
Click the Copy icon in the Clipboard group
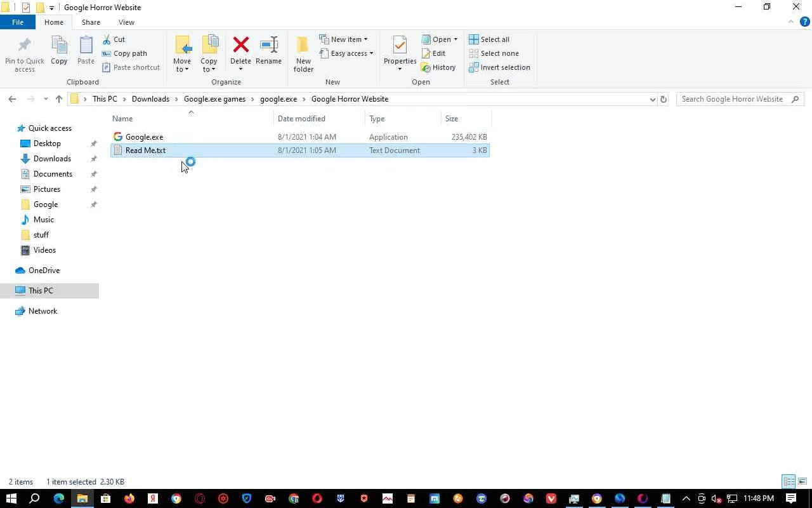tap(59, 46)
